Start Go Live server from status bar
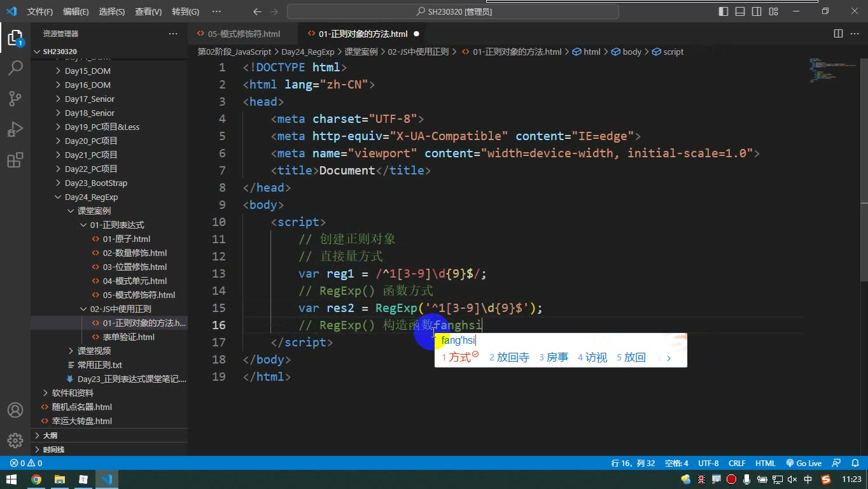The height and width of the screenshot is (489, 868). coord(804,464)
